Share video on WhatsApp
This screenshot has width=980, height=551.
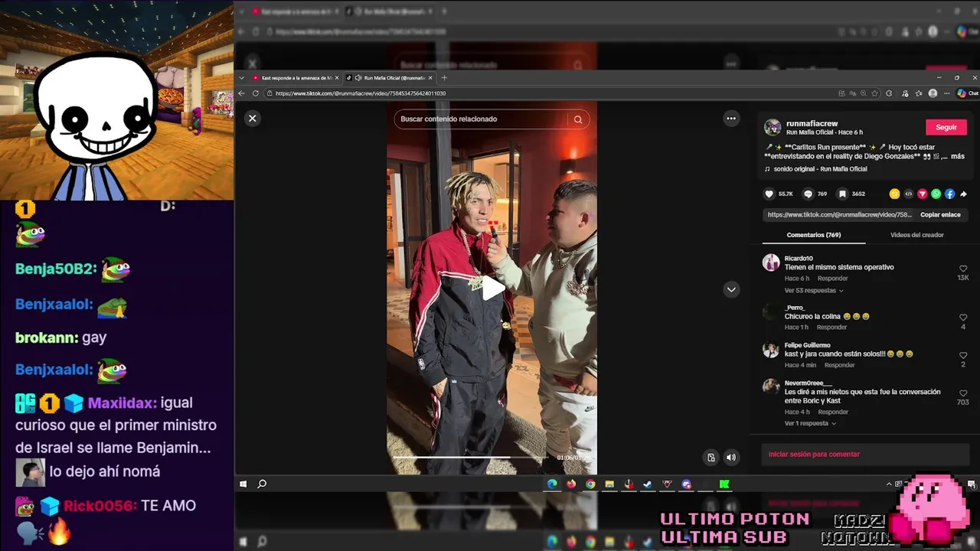(936, 194)
